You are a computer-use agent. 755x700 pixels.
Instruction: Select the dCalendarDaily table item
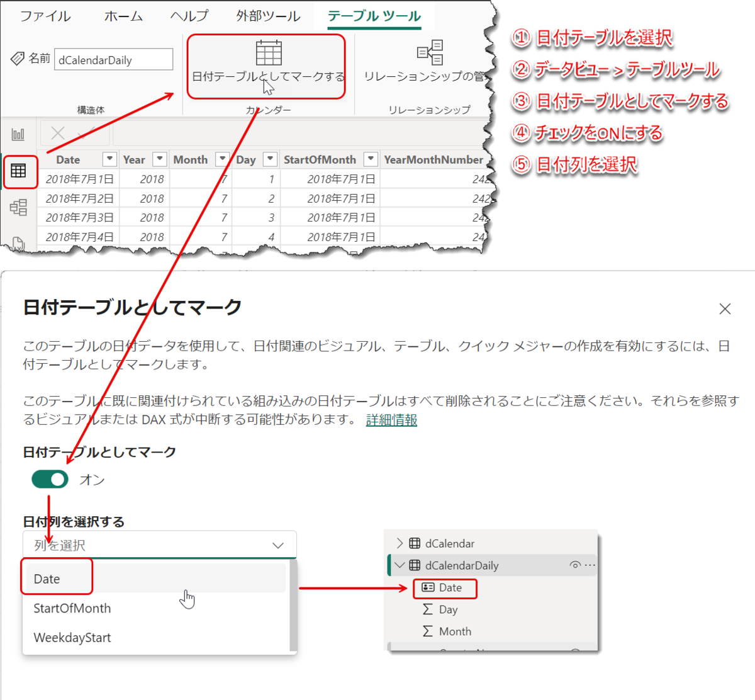coord(462,565)
